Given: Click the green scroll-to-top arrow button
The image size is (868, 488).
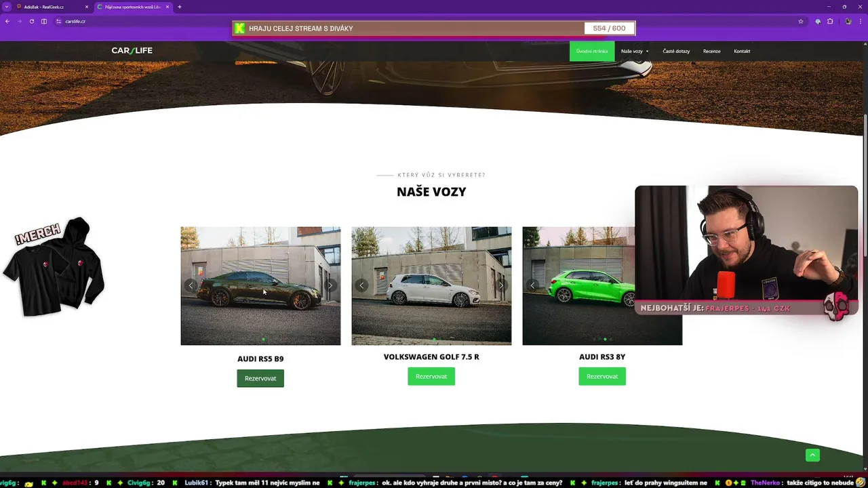Looking at the screenshot, I should [x=812, y=455].
